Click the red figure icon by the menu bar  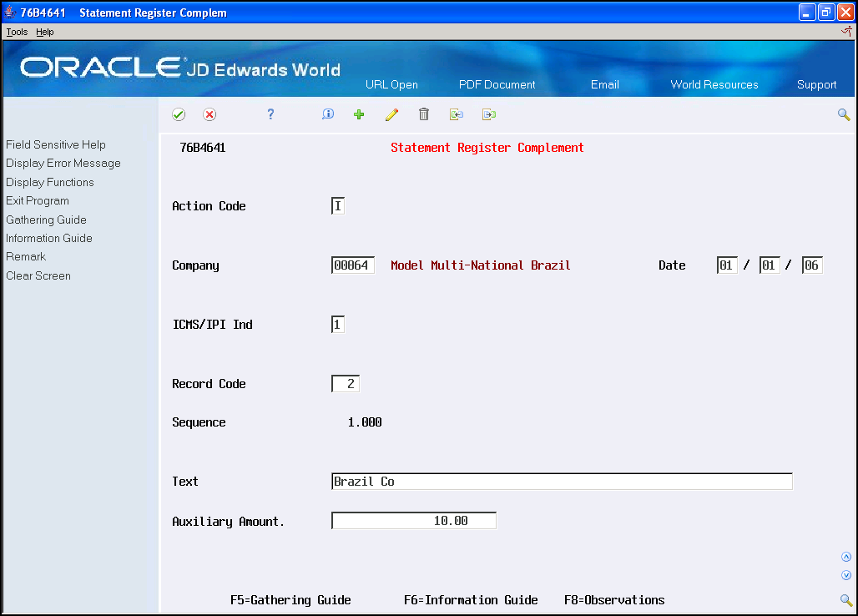click(846, 32)
